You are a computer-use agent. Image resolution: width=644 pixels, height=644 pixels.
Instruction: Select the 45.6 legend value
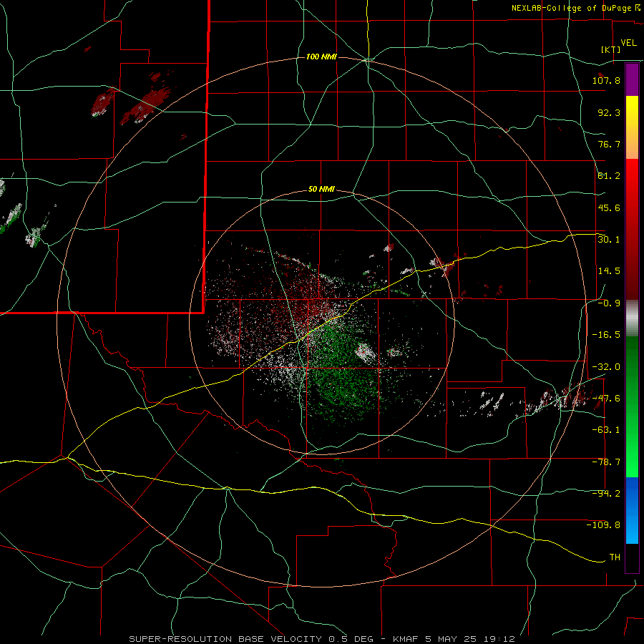pos(609,208)
